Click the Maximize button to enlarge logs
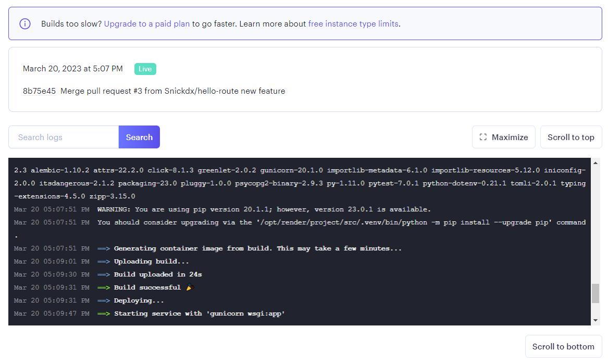 [x=503, y=136]
